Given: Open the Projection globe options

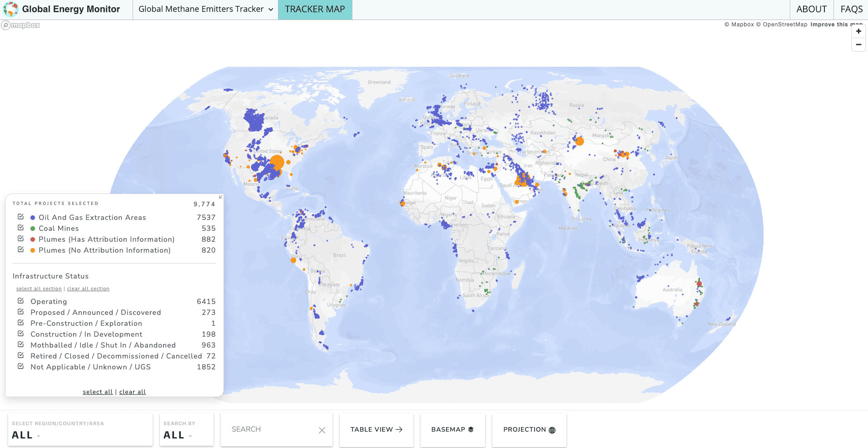Looking at the screenshot, I should tap(529, 430).
